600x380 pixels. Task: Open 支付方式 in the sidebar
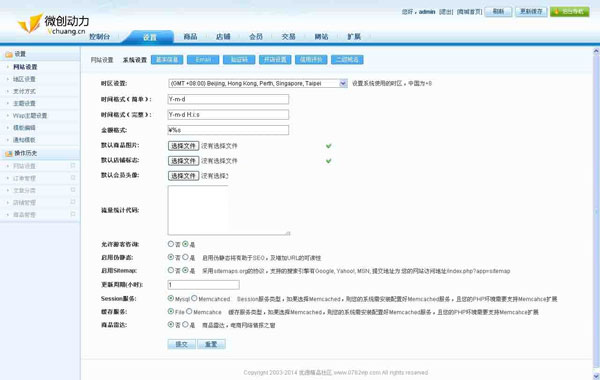[x=24, y=91]
